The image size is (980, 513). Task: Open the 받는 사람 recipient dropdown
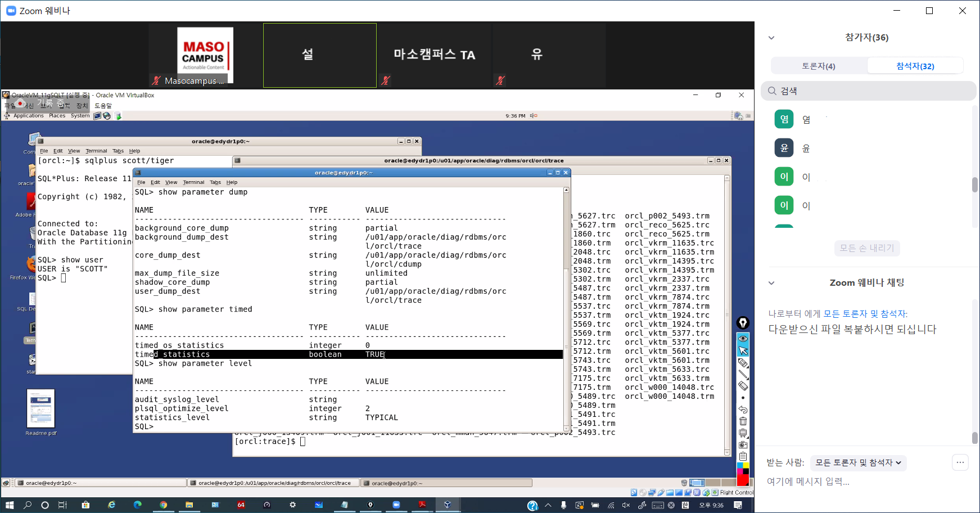coord(858,463)
